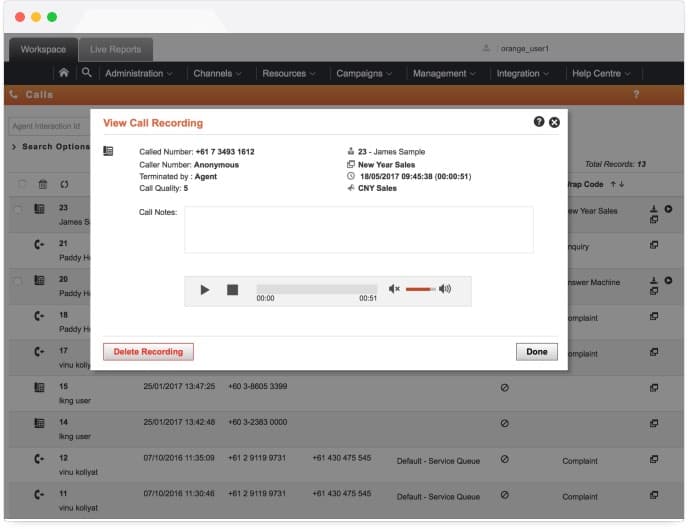Open the search magnifier icon

(x=87, y=73)
